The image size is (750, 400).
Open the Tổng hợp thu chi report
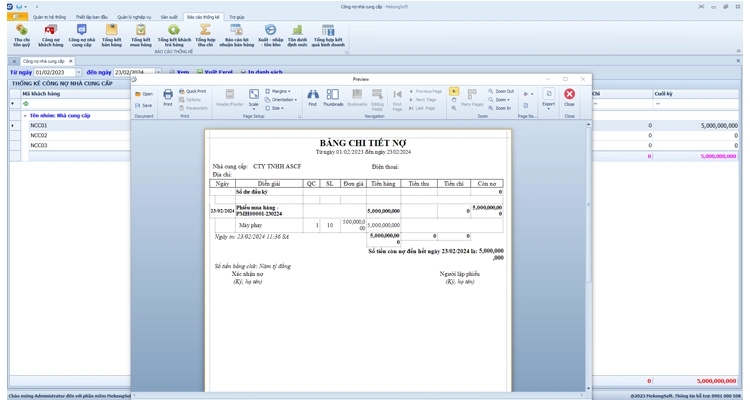[x=205, y=35]
